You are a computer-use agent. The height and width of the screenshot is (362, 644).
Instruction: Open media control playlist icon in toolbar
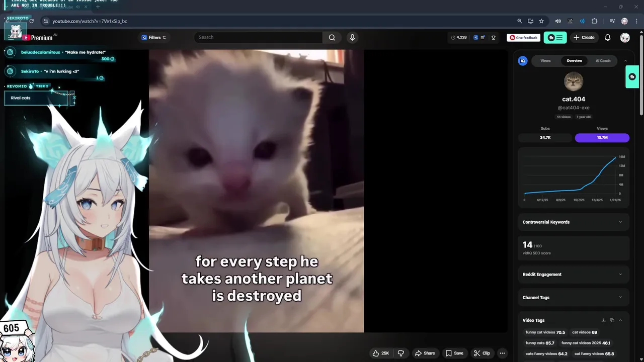[x=612, y=21]
